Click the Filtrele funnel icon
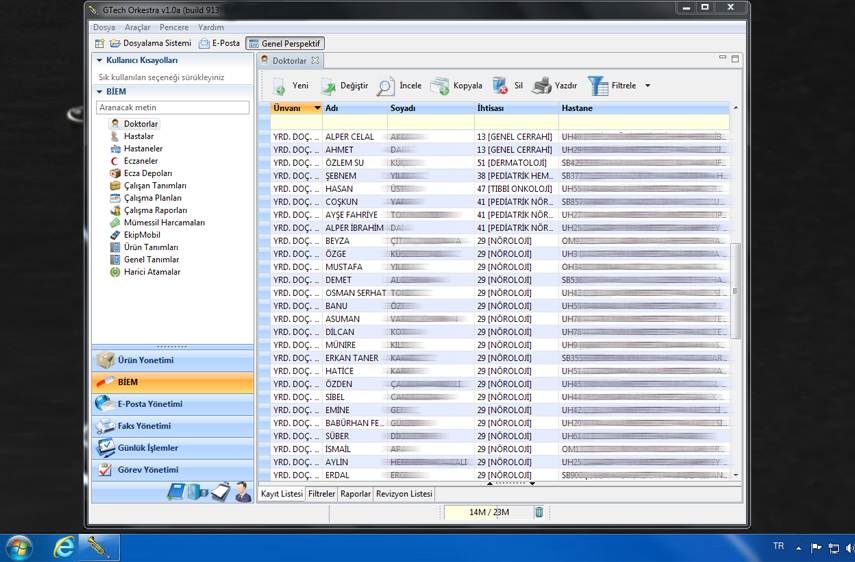This screenshot has height=562, width=855. click(x=598, y=86)
